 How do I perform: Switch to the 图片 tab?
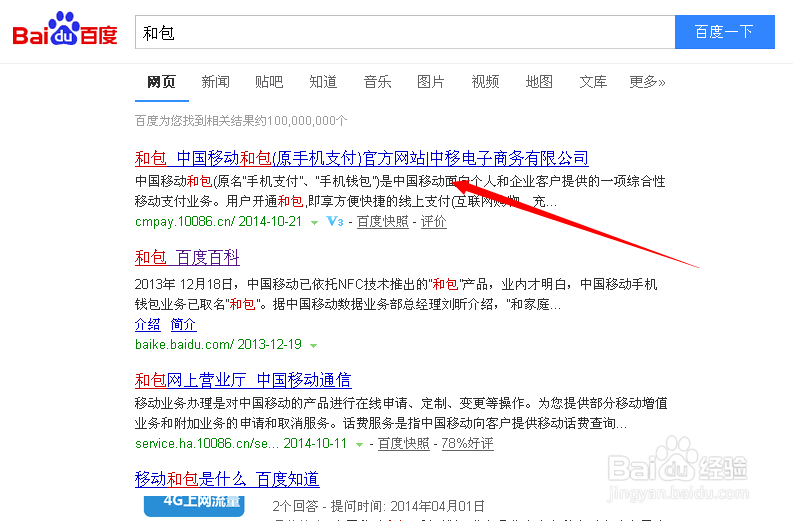click(x=431, y=82)
